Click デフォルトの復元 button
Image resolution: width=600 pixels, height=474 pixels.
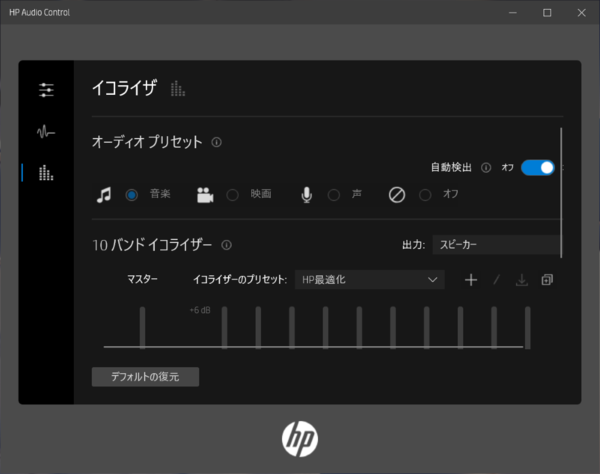point(145,377)
